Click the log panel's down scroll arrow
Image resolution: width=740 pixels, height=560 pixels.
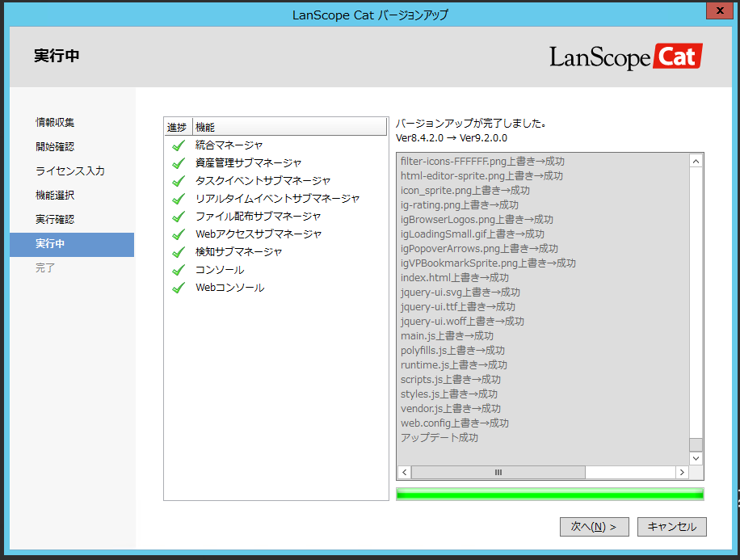696,457
